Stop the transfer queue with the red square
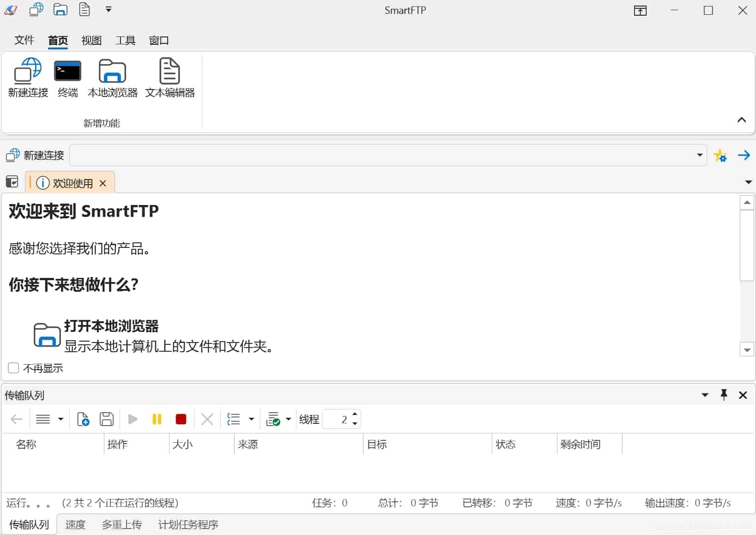Screen dimensions: 756x535 pos(181,419)
